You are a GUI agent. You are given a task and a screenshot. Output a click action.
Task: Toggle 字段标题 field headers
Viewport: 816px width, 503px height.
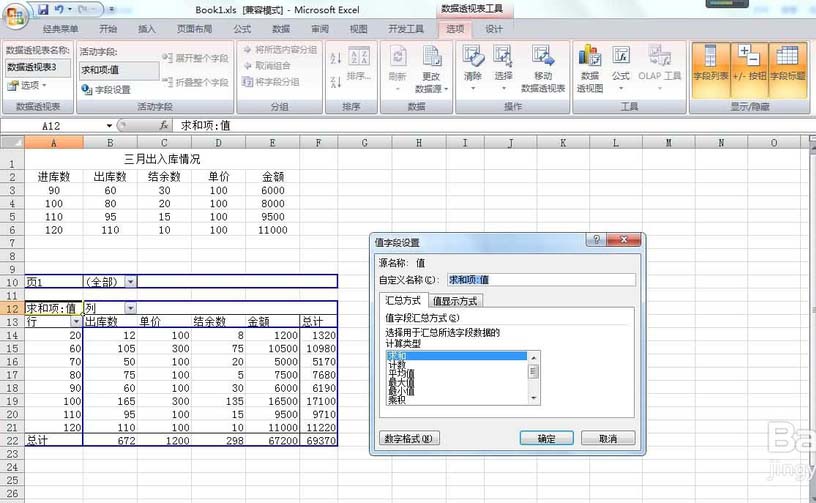click(787, 69)
